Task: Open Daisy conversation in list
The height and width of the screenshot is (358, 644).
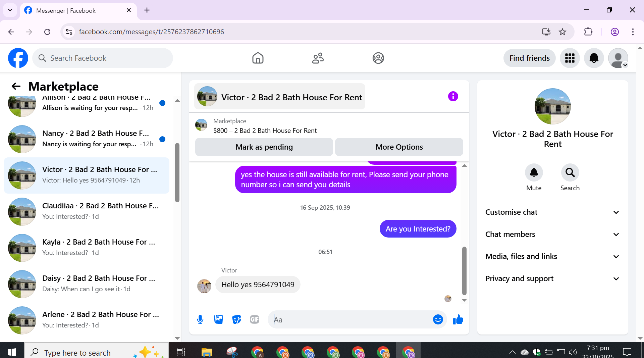Action: coord(87,284)
